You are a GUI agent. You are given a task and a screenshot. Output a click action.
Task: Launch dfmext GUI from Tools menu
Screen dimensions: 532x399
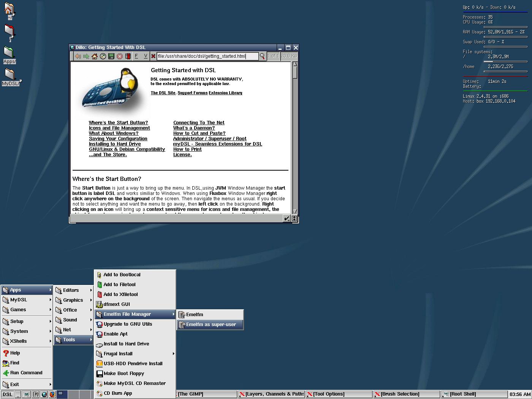[x=135, y=304]
